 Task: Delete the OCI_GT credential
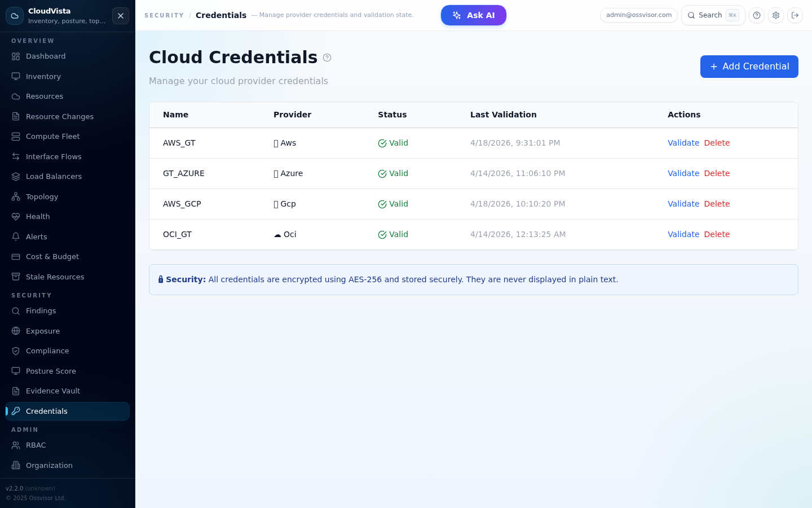(717, 234)
